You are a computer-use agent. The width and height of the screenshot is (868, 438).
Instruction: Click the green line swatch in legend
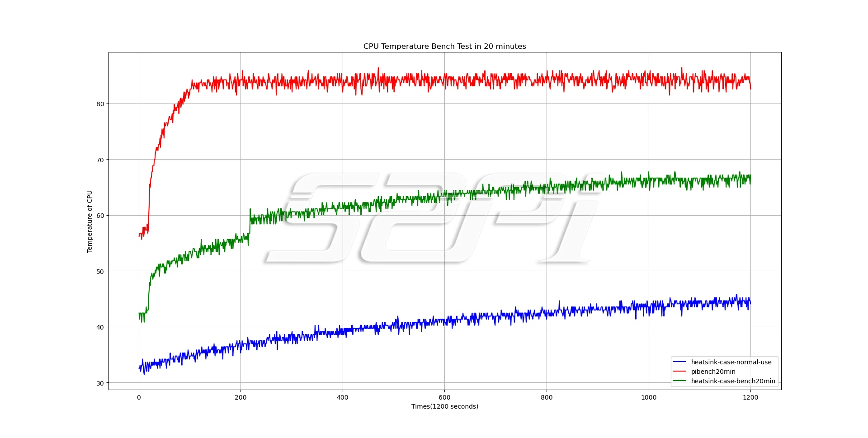679,381
